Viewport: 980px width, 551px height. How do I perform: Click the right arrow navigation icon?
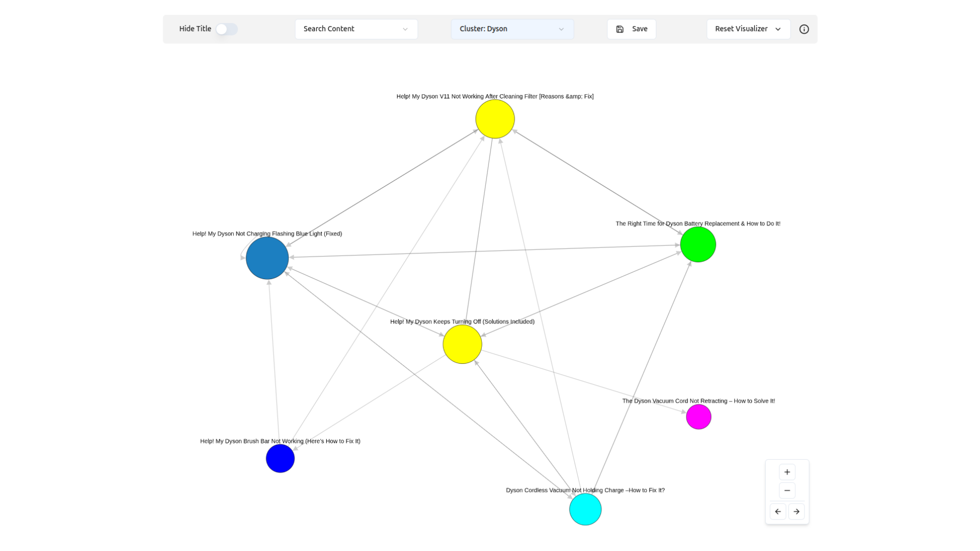[796, 511]
